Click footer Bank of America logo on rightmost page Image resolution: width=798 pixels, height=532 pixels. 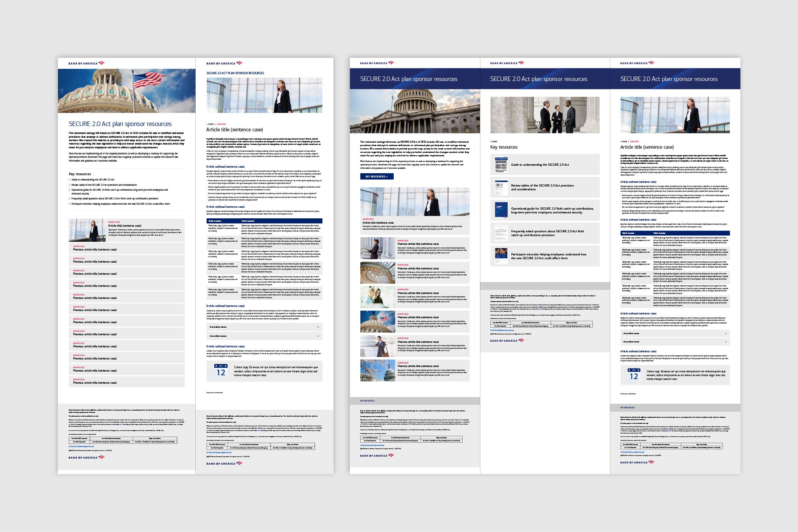(x=637, y=462)
